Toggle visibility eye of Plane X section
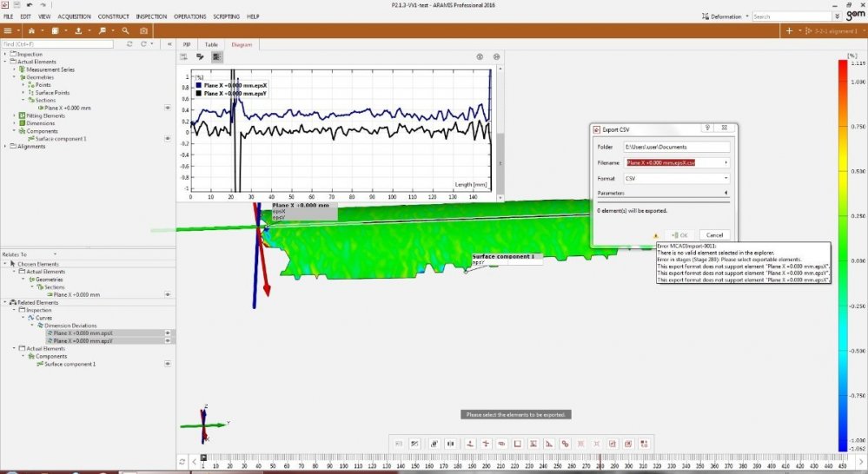The width and height of the screenshot is (868, 474). tap(167, 108)
